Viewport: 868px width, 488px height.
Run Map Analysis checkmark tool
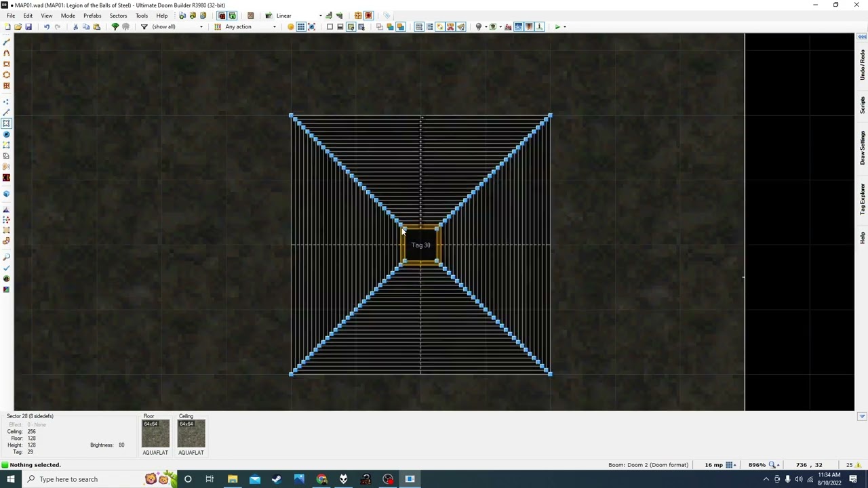(6, 268)
